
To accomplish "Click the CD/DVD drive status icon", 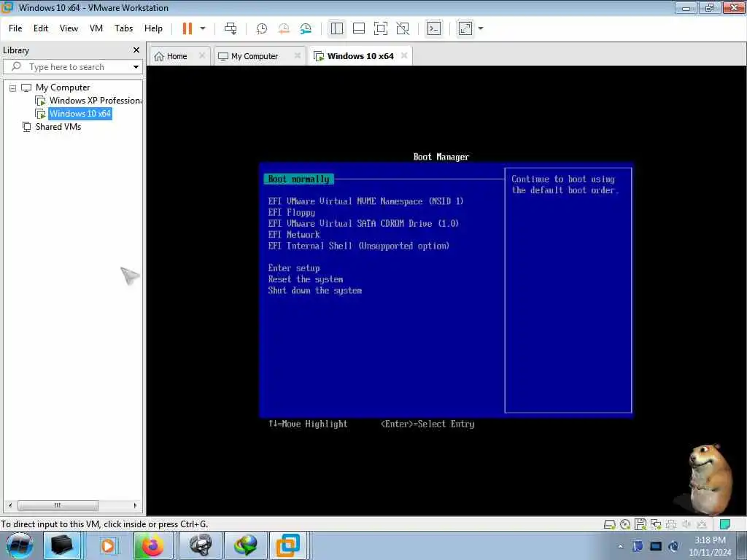I will coord(625,524).
